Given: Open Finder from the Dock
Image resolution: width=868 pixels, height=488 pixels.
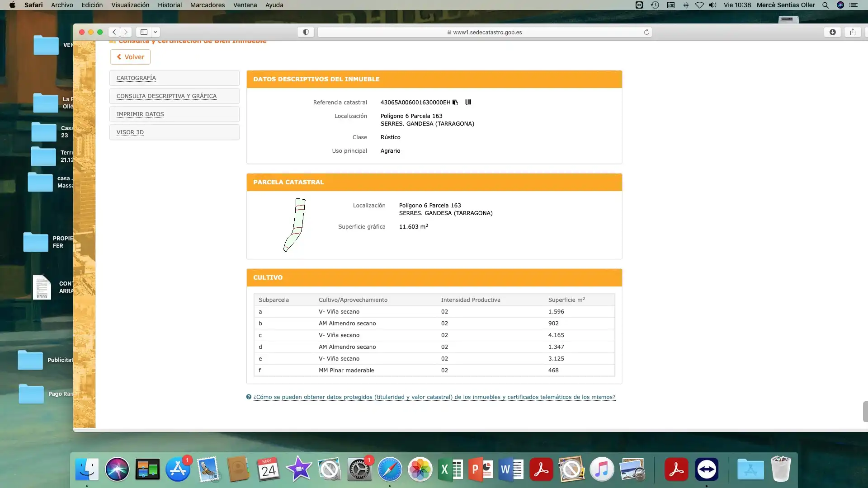Looking at the screenshot, I should click(x=87, y=469).
